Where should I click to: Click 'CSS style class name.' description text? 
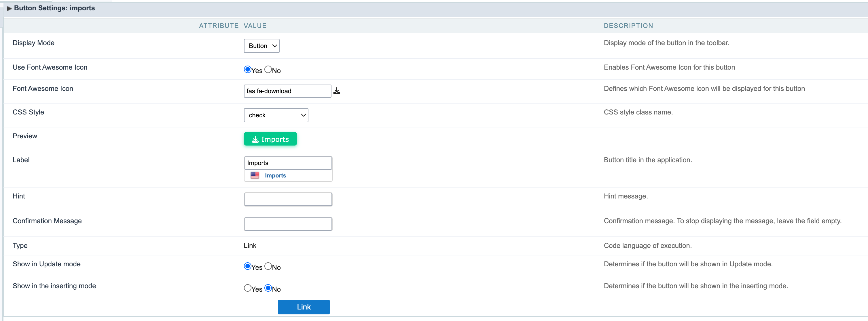coord(638,112)
